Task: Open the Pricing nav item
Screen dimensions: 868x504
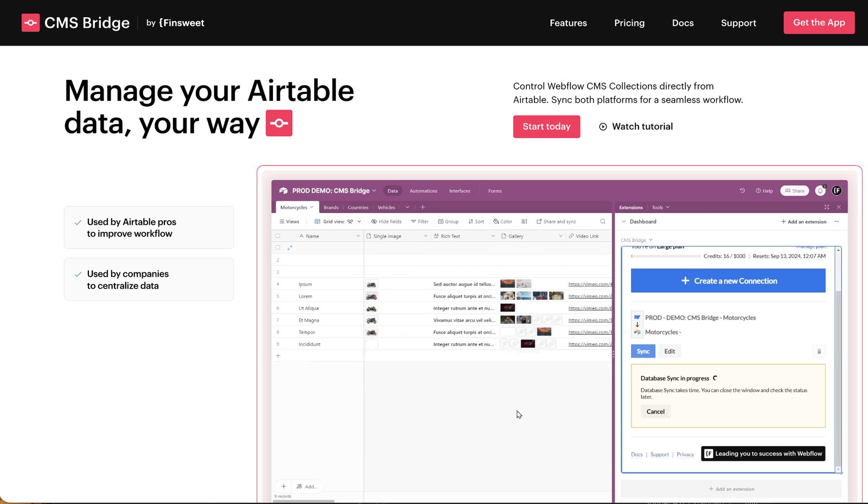Action: pos(629,23)
